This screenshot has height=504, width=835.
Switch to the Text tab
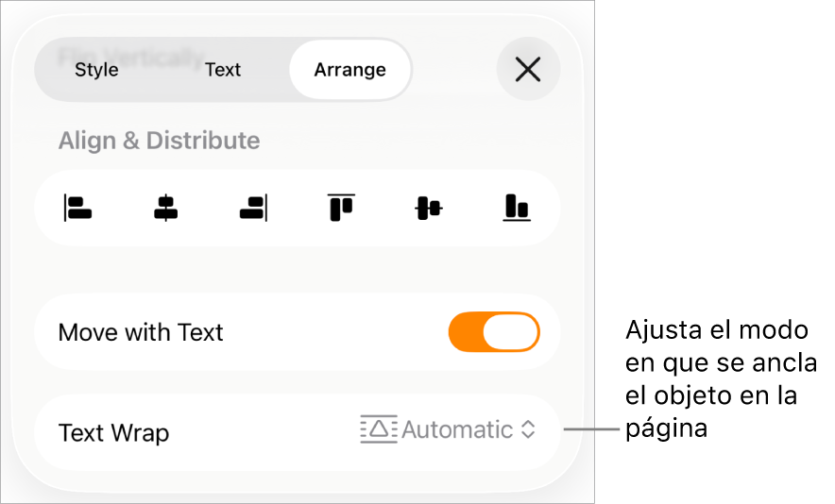223,70
